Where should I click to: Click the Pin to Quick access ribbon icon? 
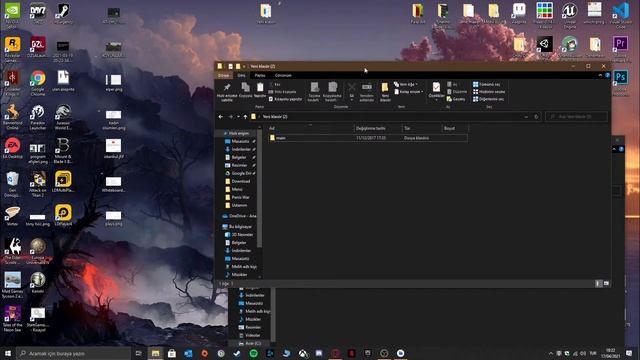click(227, 91)
